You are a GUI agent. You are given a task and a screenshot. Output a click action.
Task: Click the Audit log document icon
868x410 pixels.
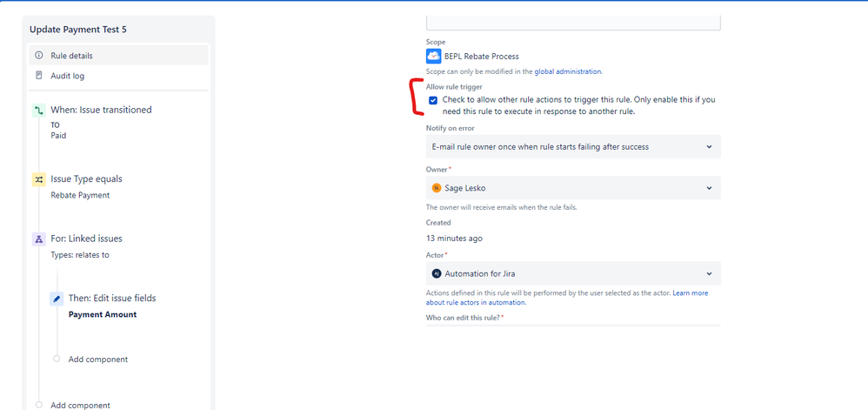tap(39, 76)
